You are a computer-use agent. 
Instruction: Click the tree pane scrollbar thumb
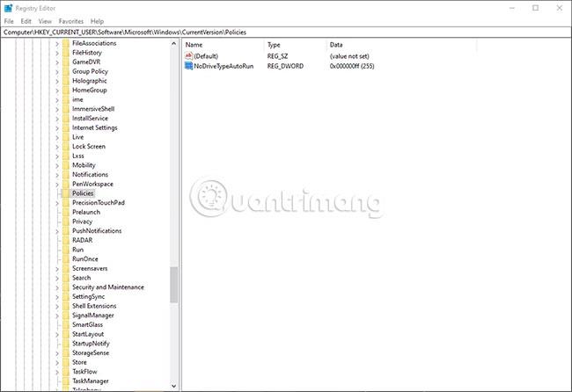point(173,285)
